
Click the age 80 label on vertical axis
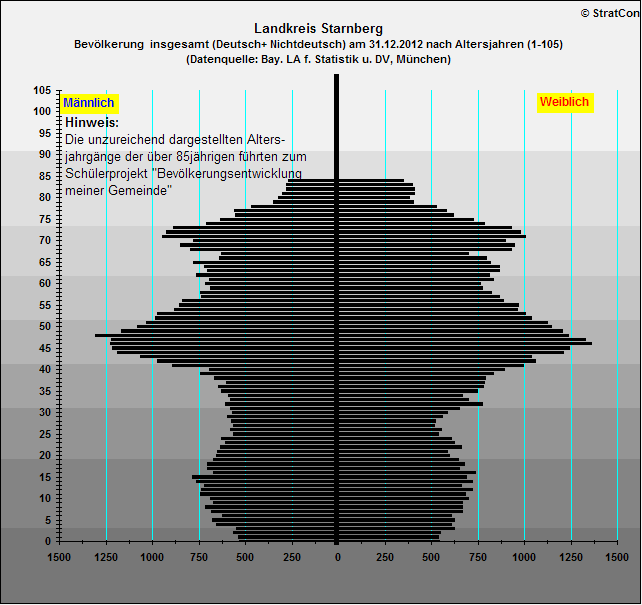44,197
